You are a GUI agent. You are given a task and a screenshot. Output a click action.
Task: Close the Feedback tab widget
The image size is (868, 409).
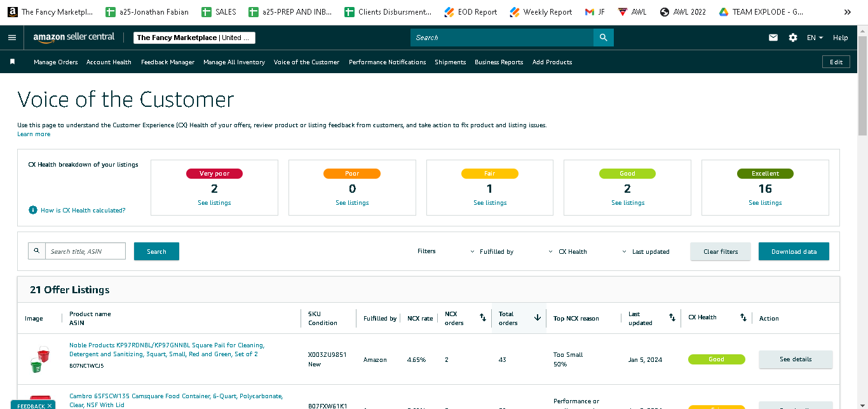tap(50, 406)
